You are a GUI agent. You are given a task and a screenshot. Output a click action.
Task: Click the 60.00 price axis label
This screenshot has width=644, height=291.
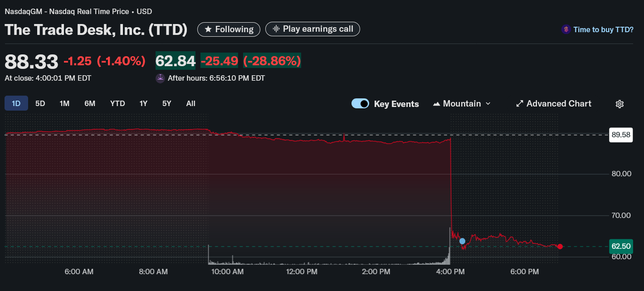621,257
